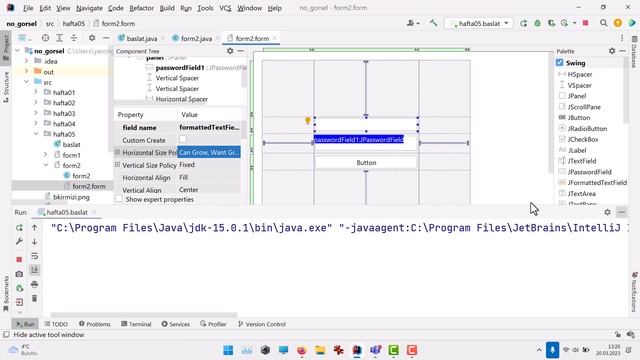Open Windows Start menu

[x=228, y=350]
